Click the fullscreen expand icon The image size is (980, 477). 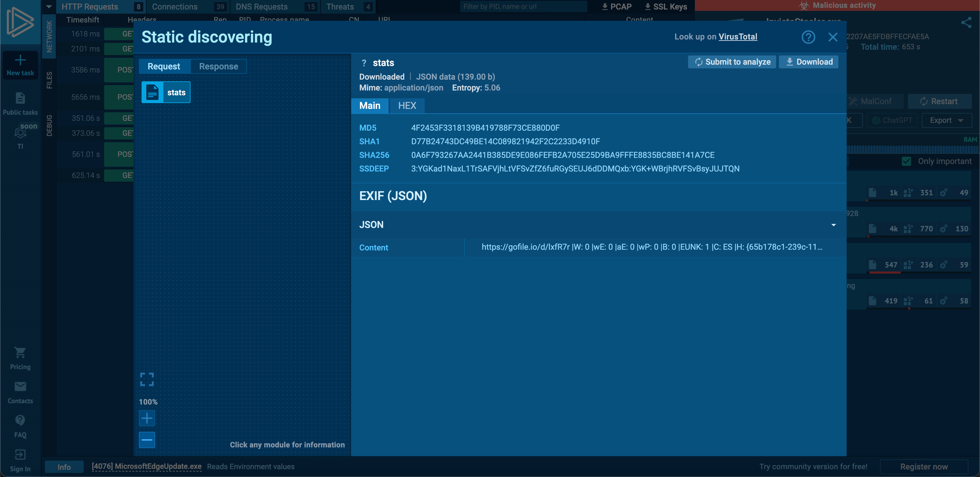click(147, 379)
